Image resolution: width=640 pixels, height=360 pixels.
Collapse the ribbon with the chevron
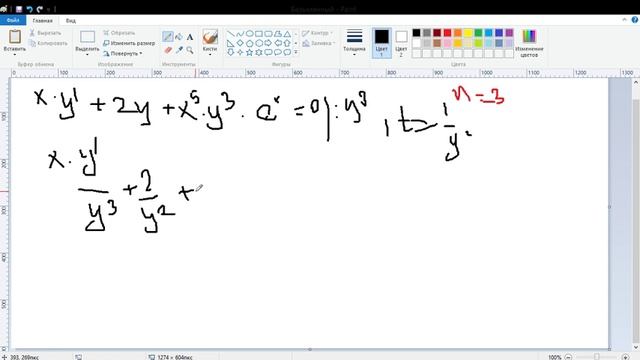pyautogui.click(x=624, y=20)
